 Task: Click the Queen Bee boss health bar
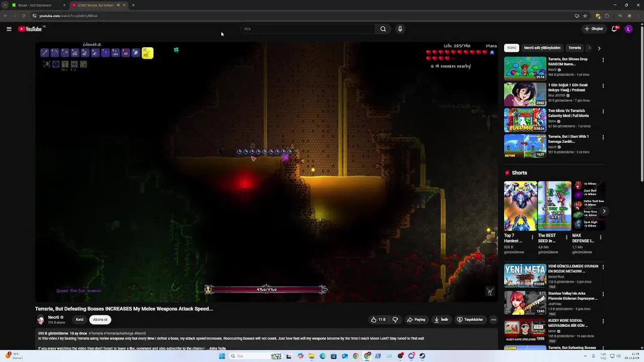[x=266, y=290]
